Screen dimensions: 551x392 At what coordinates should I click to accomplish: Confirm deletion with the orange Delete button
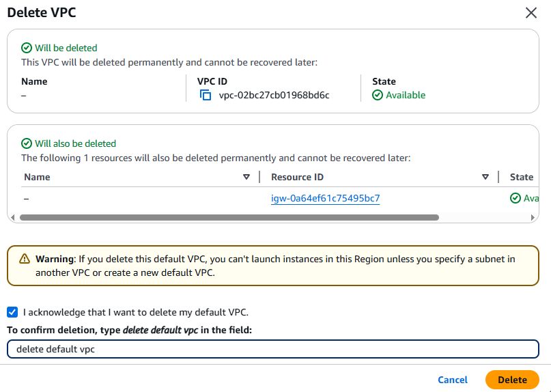tap(512, 380)
